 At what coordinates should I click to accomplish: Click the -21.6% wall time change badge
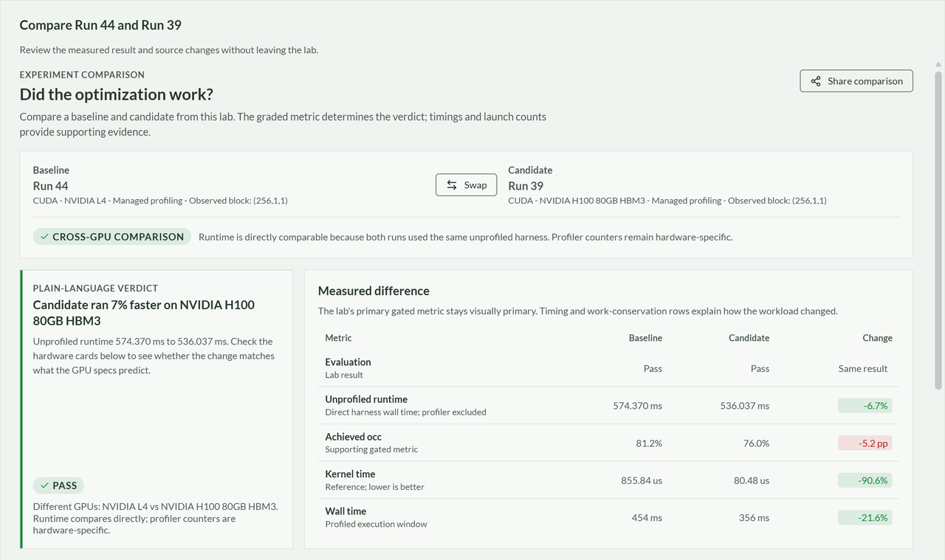point(865,517)
